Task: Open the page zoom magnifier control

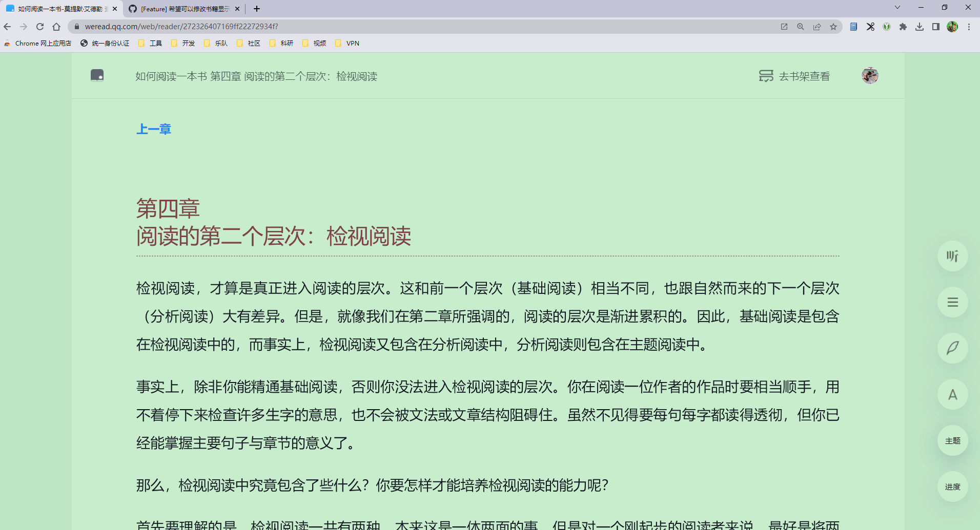Action: click(800, 27)
